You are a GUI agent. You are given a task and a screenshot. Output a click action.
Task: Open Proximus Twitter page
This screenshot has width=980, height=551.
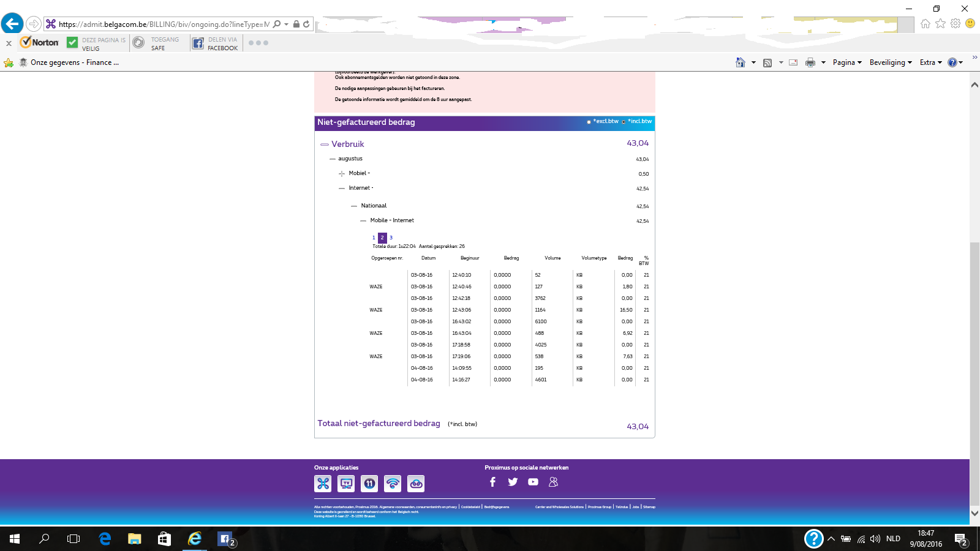click(513, 482)
